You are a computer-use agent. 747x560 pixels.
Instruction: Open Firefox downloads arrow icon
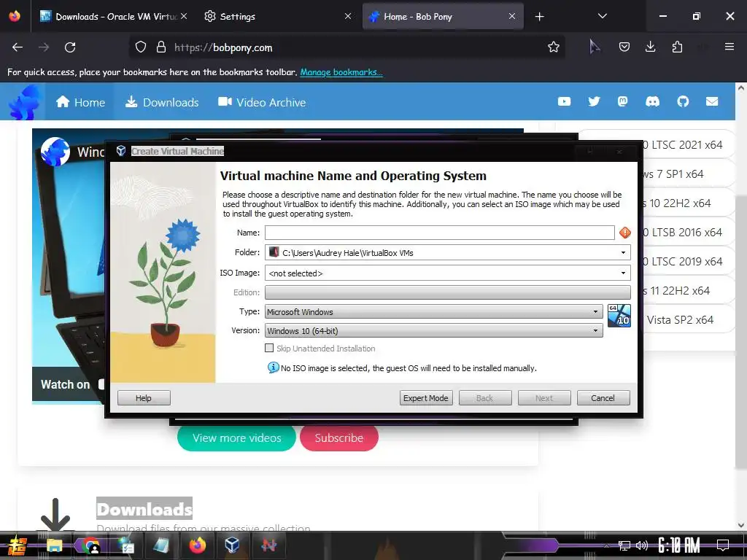coord(650,47)
